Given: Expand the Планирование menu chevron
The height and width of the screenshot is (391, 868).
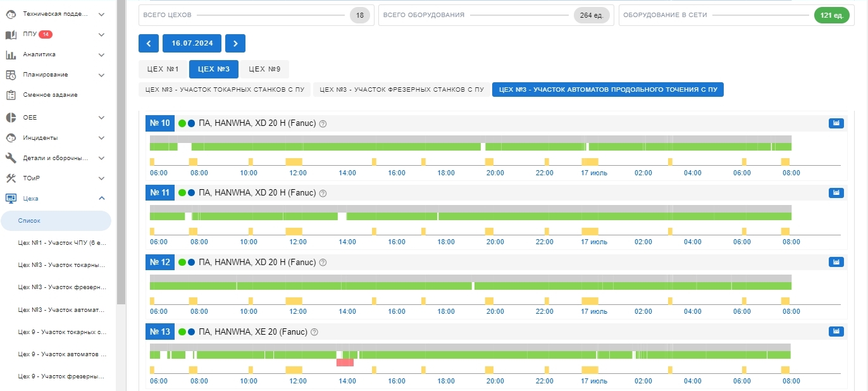Looking at the screenshot, I should pyautogui.click(x=101, y=75).
